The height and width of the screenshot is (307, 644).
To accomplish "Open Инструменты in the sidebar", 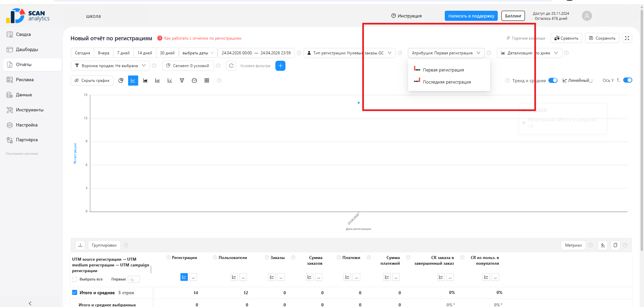I will tap(32, 110).
